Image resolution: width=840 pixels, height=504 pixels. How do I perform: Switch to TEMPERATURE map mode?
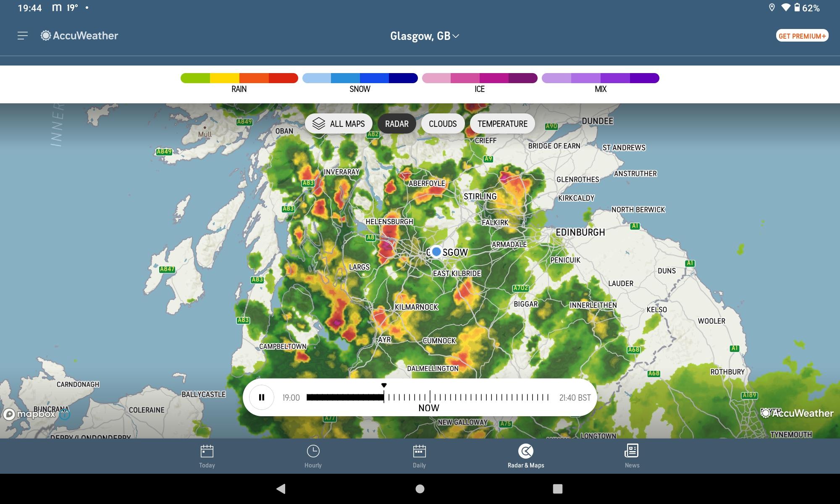click(502, 124)
